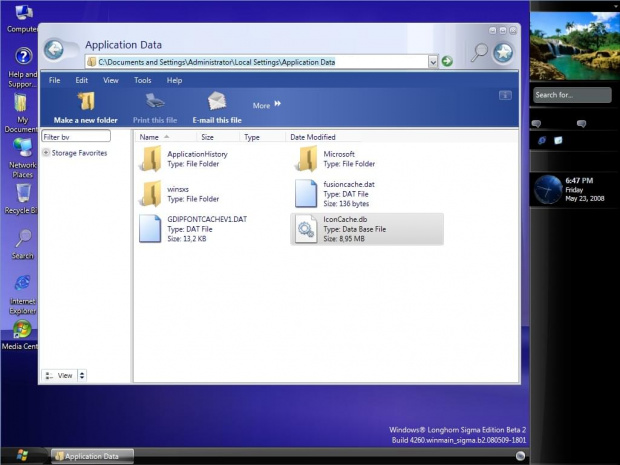Click the small Internet Explorer sidebar icon
Screen dimensions: 620x465
click(x=542, y=140)
